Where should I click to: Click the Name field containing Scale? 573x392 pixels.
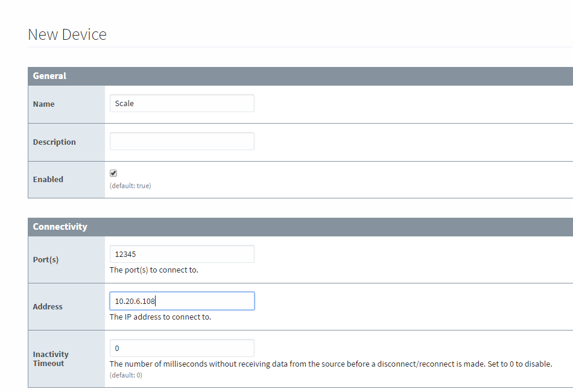click(182, 103)
